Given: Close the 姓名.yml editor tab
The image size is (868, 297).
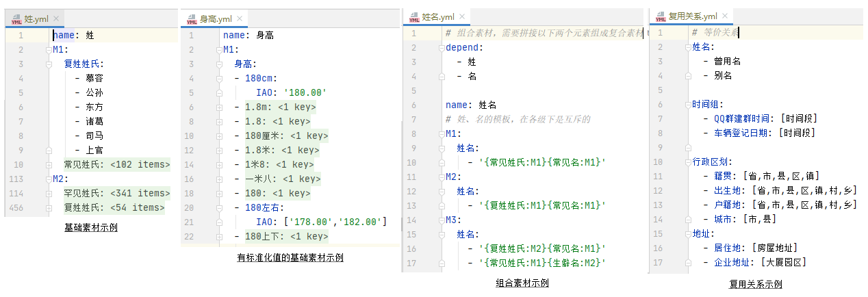Looking at the screenshot, I should [463, 16].
